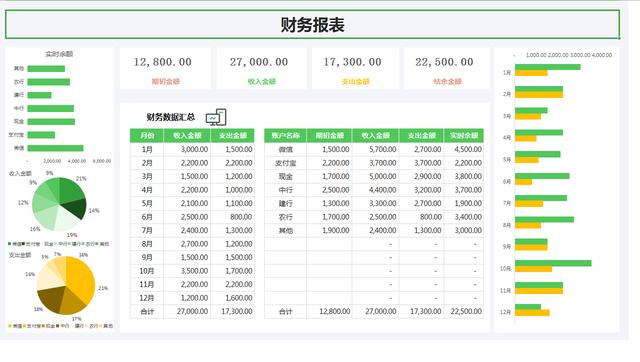
Task: Select the 1月 cell in the monthly table
Action: pyautogui.click(x=147, y=149)
